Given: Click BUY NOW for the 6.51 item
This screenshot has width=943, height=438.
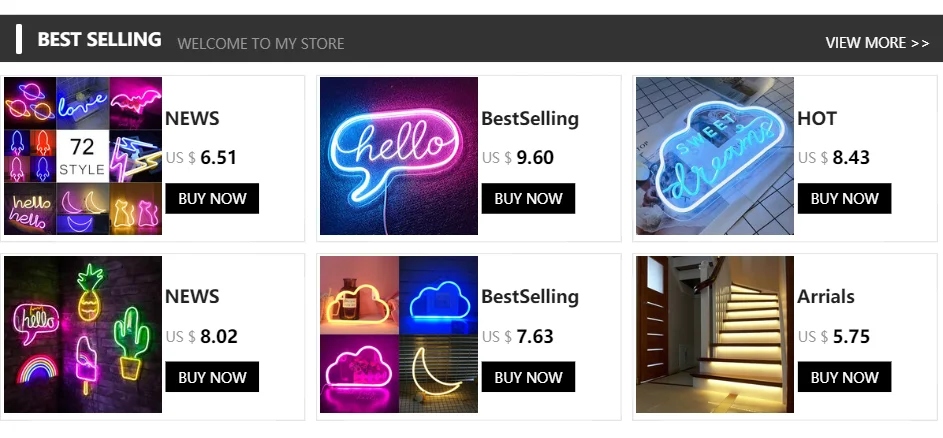Looking at the screenshot, I should tap(212, 199).
